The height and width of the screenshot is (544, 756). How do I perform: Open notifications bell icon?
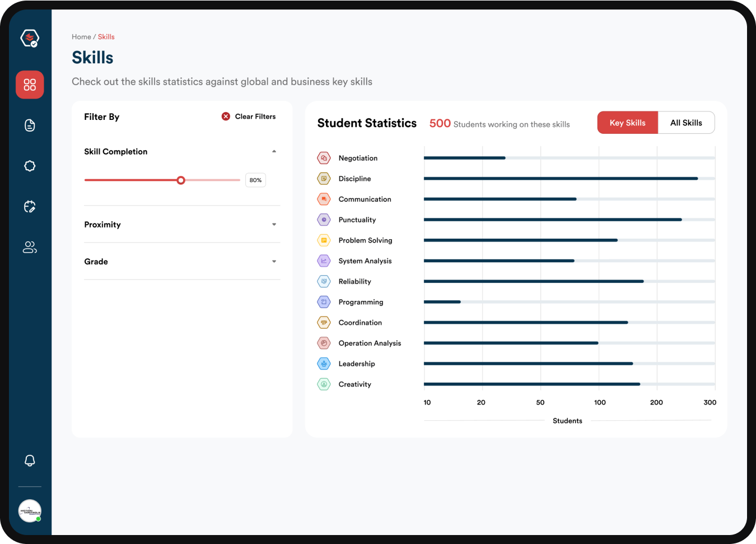(x=30, y=461)
